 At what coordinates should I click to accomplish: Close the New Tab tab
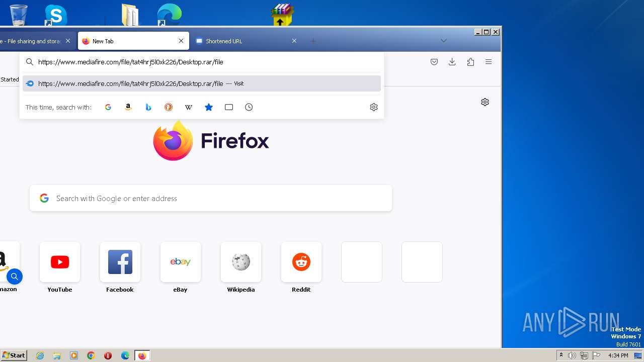[181, 41]
